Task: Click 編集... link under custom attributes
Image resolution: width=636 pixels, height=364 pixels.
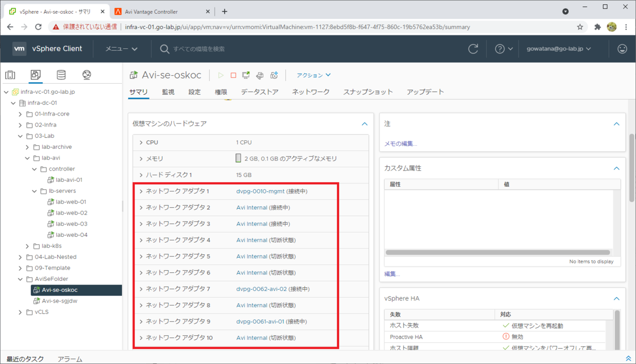Action: tap(392, 274)
